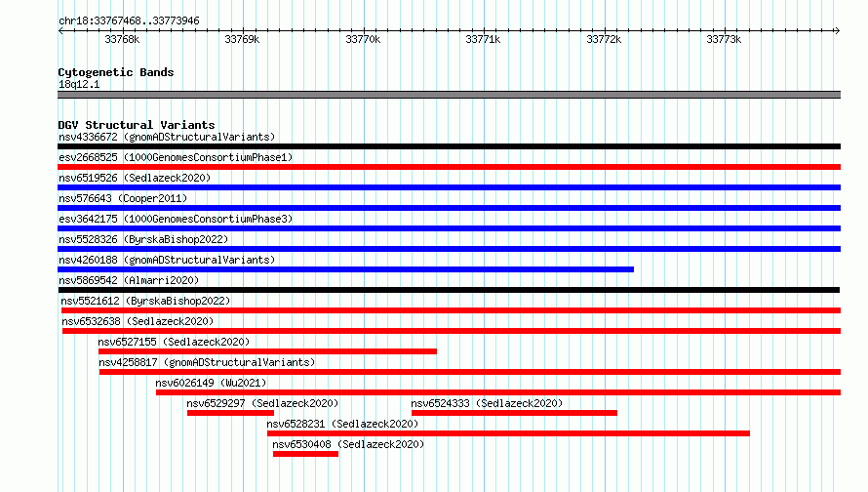Viewport: 868px width, 492px height.
Task: Click the nsv6529297 (Sedlazeck2020) label
Action: [x=262, y=403]
